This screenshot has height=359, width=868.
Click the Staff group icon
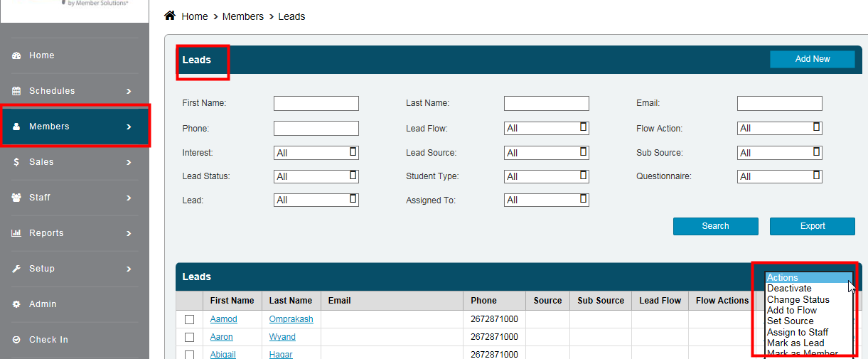point(16,198)
